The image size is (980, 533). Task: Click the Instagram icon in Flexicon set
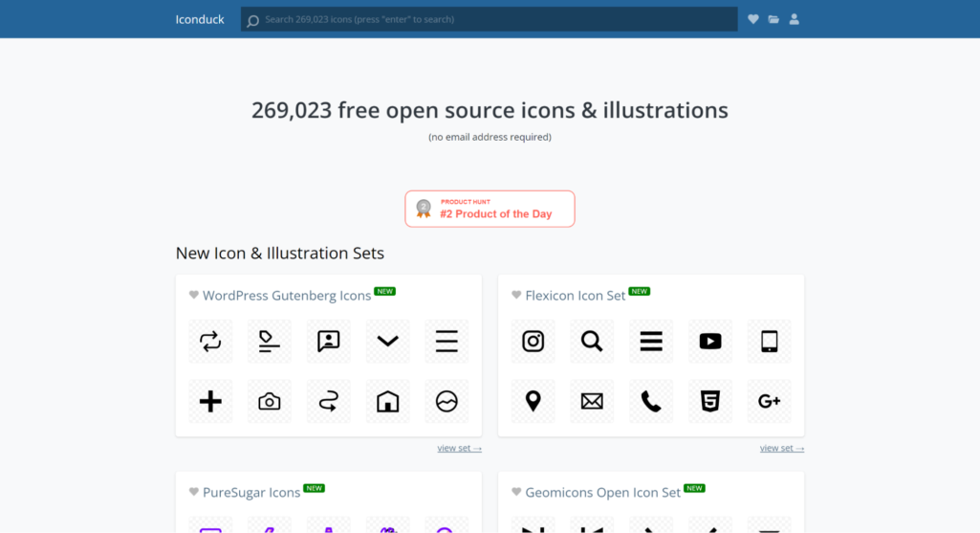[533, 342]
